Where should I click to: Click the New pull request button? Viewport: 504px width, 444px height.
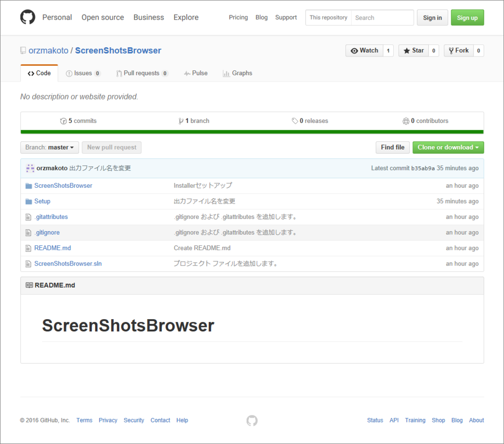point(112,148)
